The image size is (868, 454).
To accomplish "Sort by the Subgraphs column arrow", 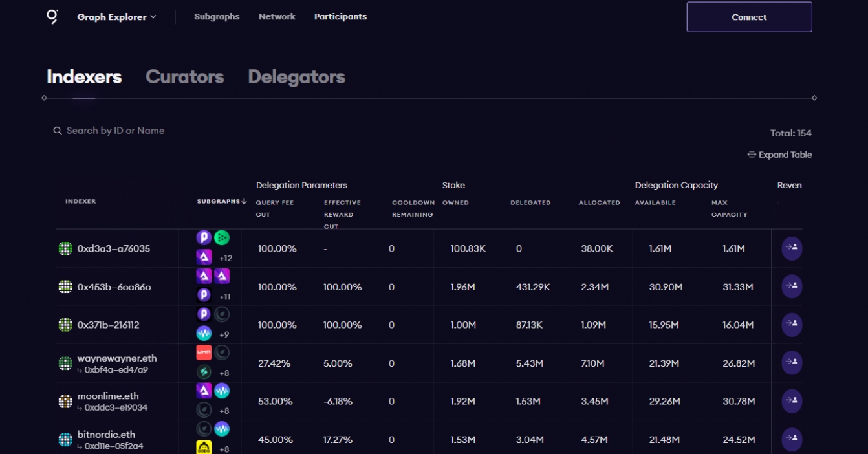I will [244, 202].
